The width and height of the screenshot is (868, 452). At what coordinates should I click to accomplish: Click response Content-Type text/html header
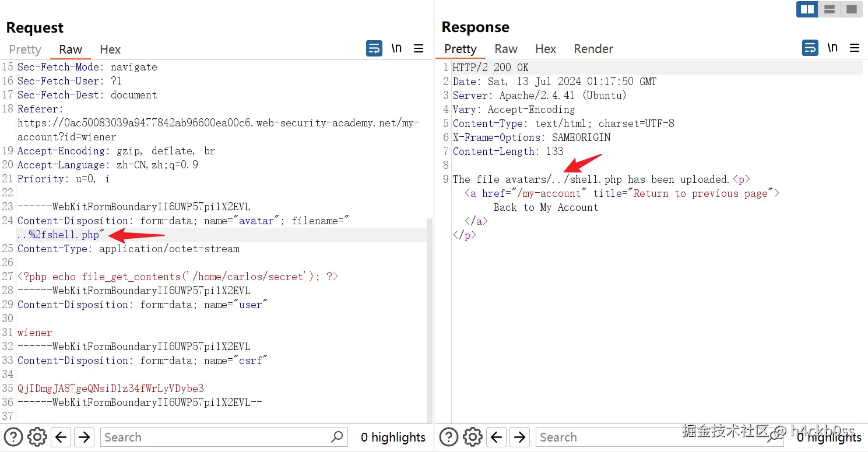click(x=563, y=123)
